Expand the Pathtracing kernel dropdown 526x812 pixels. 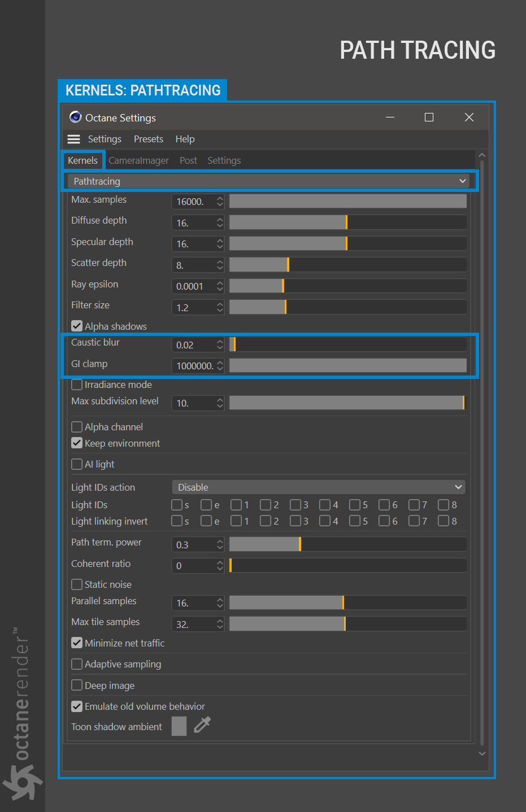click(269, 181)
